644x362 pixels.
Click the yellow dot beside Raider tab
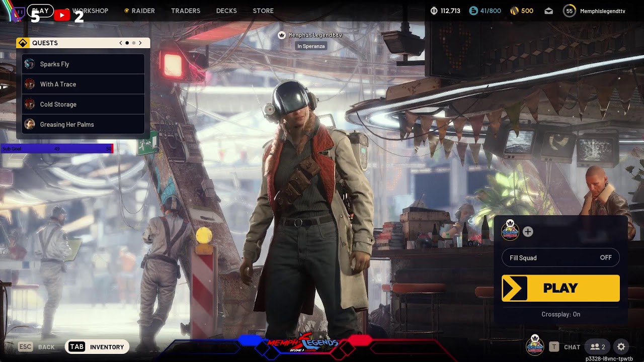pyautogui.click(x=127, y=11)
